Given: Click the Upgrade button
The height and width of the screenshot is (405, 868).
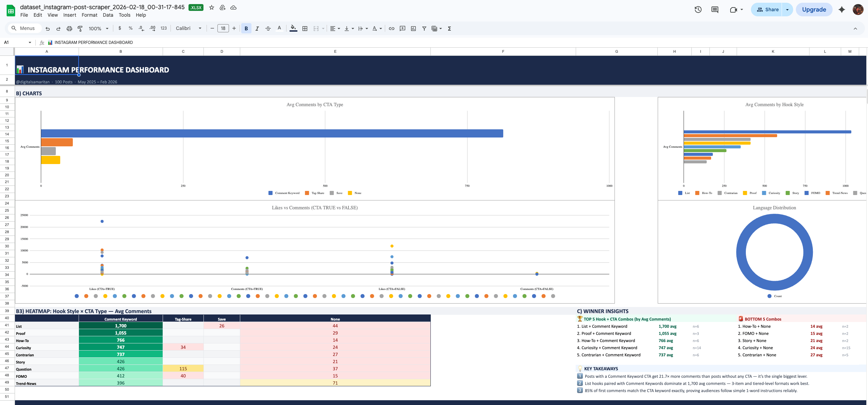Looking at the screenshot, I should [x=814, y=10].
